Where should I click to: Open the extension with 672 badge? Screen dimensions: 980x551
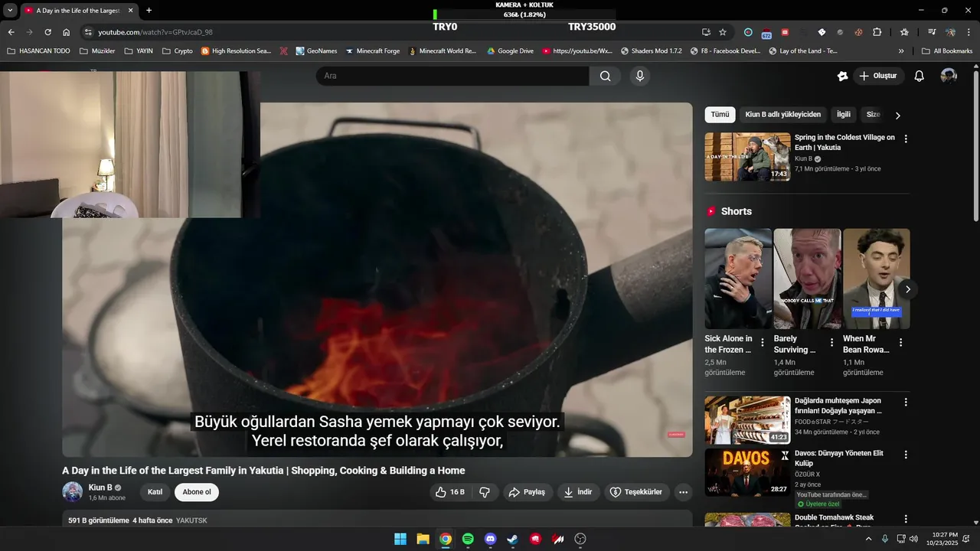tap(766, 33)
